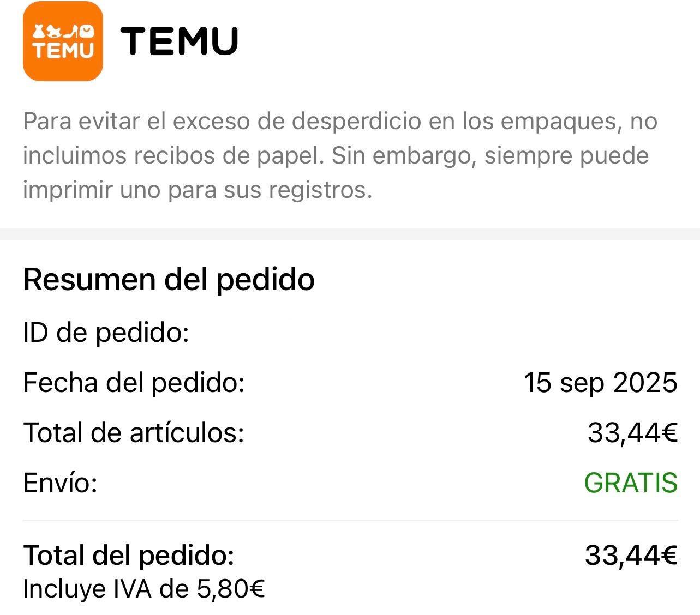Tap the green GRATIS shipping text
700x615 pixels.
click(631, 483)
